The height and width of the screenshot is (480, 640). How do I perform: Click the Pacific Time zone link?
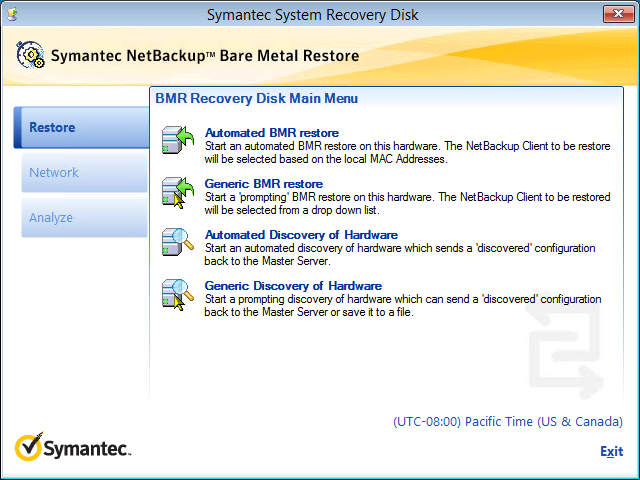pos(508,421)
